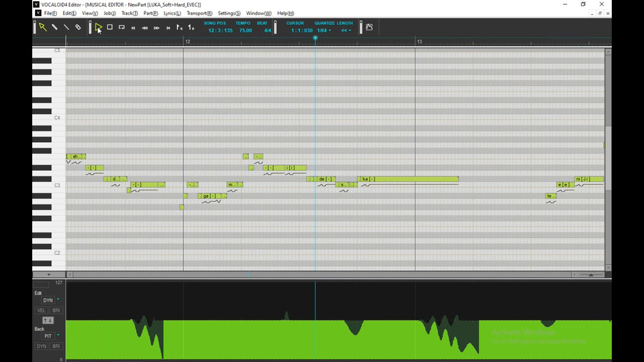Click the icon right of LENGTH
The height and width of the screenshot is (362, 644).
click(369, 27)
